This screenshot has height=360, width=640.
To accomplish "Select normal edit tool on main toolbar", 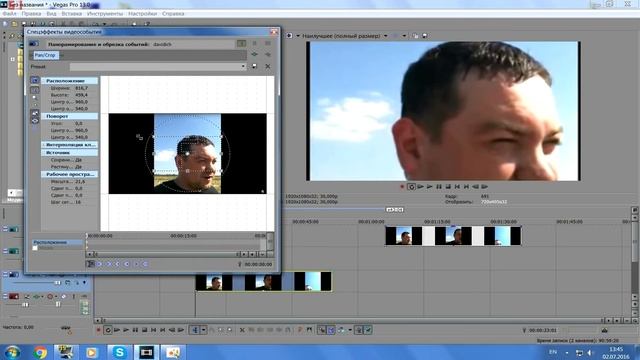I will tap(195, 330).
